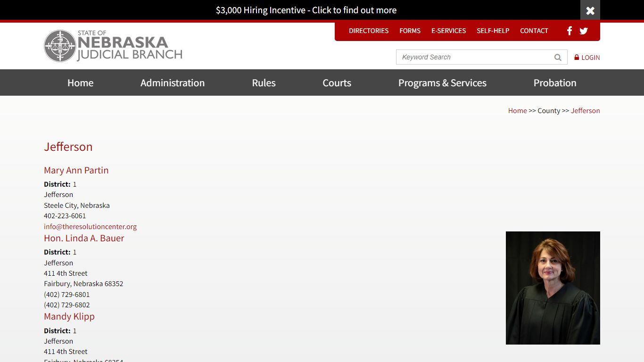Open the Rules navigation item

(264, 82)
